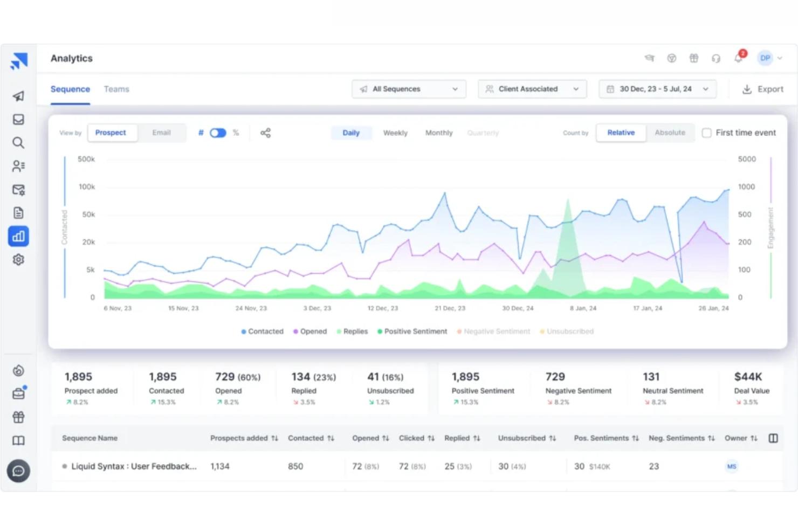This screenshot has width=798, height=532.
Task: Open the share icon next to the number toggle
Action: click(265, 133)
